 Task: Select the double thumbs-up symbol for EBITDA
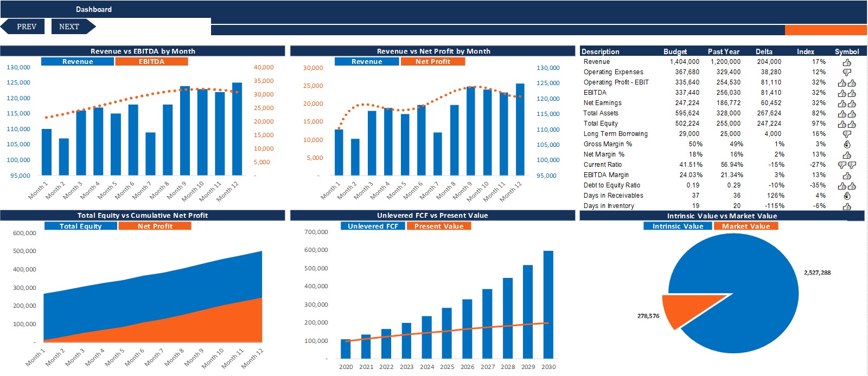(847, 93)
